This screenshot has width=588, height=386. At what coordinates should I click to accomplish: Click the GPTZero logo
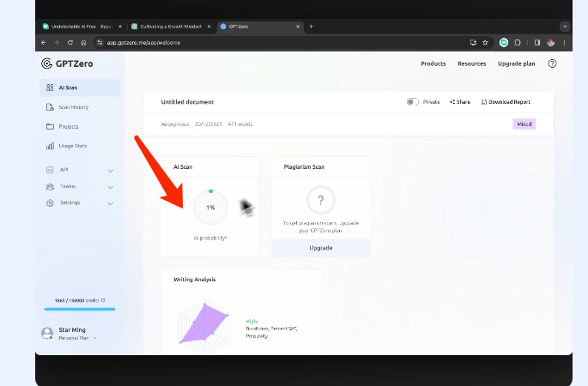(x=67, y=63)
